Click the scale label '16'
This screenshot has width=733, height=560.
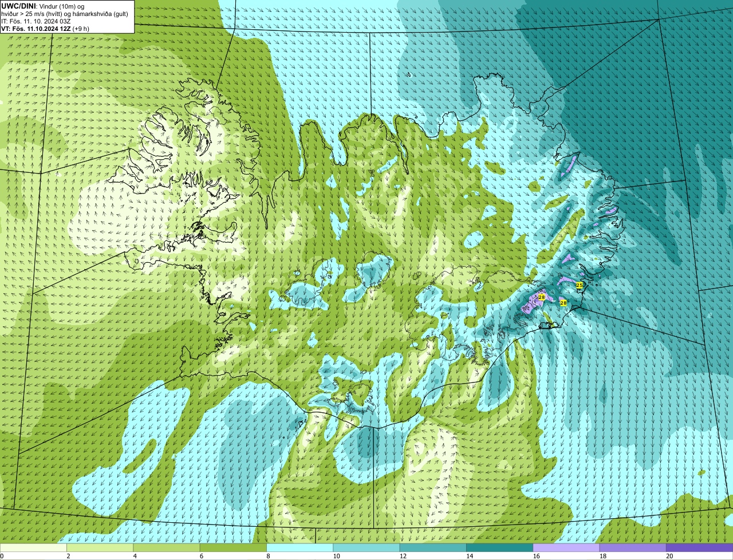(536, 556)
